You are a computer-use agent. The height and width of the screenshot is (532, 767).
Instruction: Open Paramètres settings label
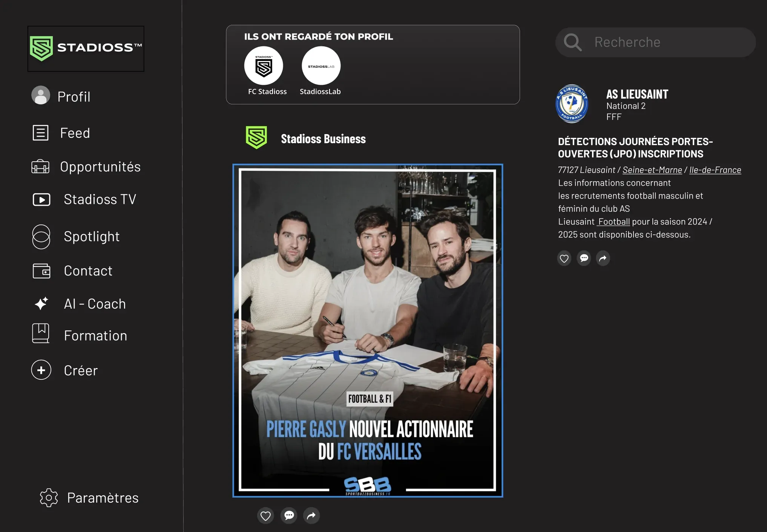[x=103, y=498]
